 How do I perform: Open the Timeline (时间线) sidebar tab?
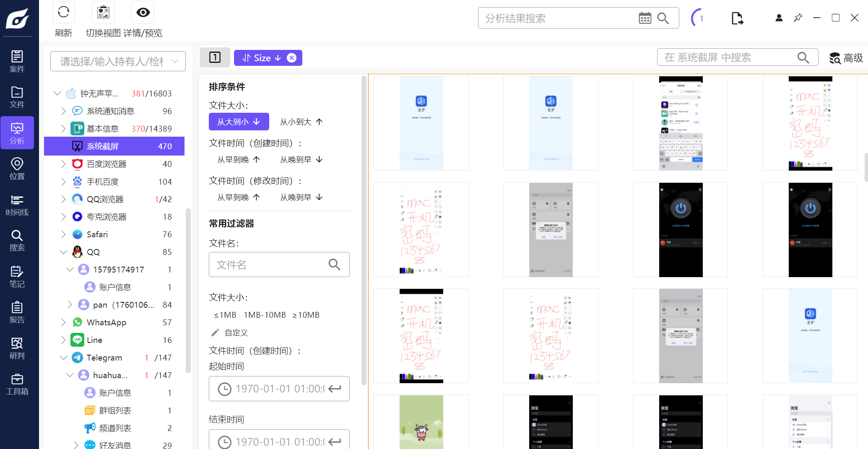(17, 205)
